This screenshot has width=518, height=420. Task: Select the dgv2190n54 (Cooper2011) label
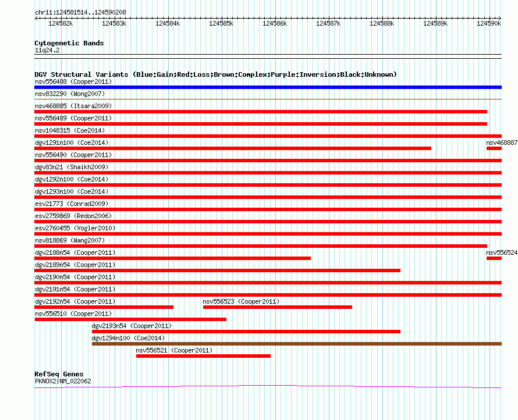(x=75, y=277)
